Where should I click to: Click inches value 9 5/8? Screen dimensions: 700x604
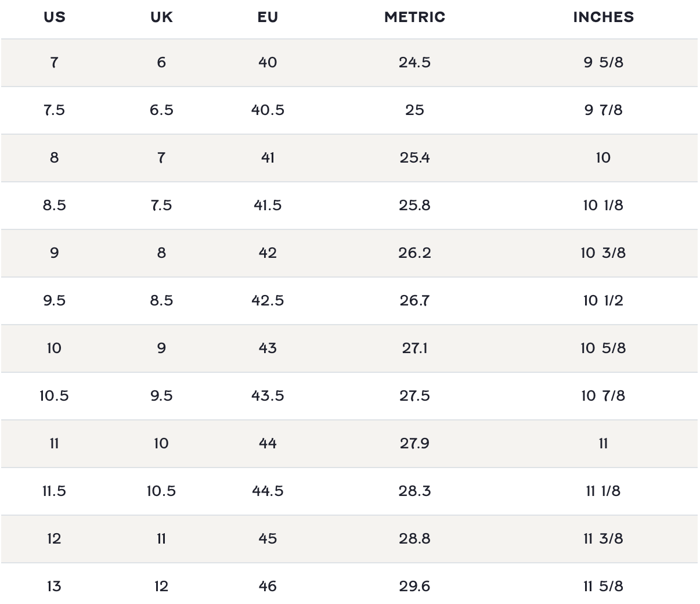(603, 62)
